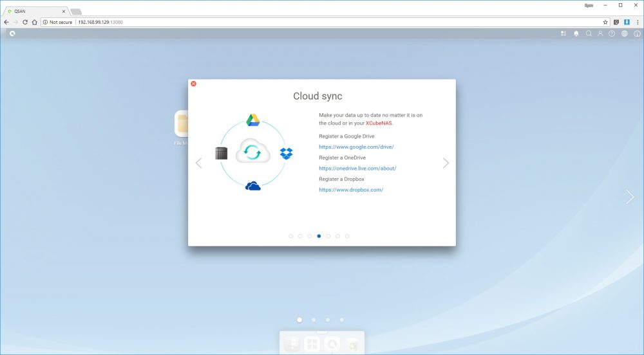This screenshot has height=355, width=644.
Task: Open the Q-shaped app icon in the dock
Action: click(x=332, y=344)
